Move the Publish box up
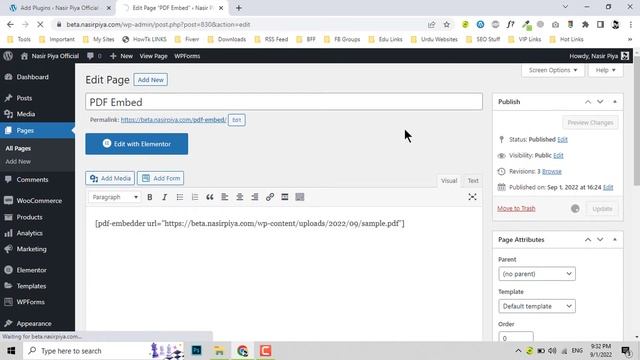640x360 pixels. click(588, 102)
